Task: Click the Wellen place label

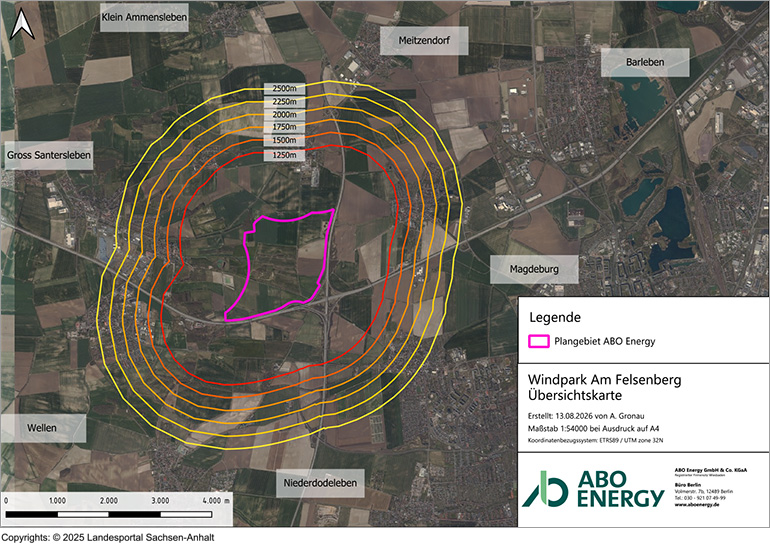Action: 42,428
